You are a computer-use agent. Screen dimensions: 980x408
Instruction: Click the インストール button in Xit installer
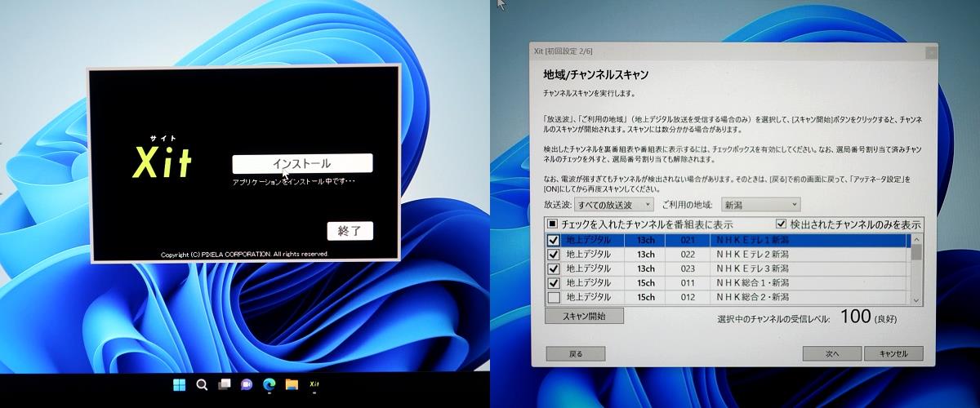(302, 163)
